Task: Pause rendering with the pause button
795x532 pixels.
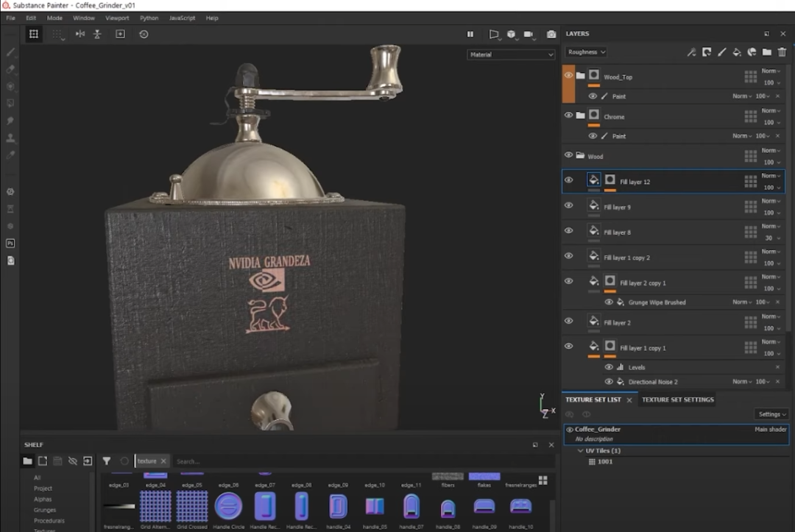Action: (x=470, y=34)
